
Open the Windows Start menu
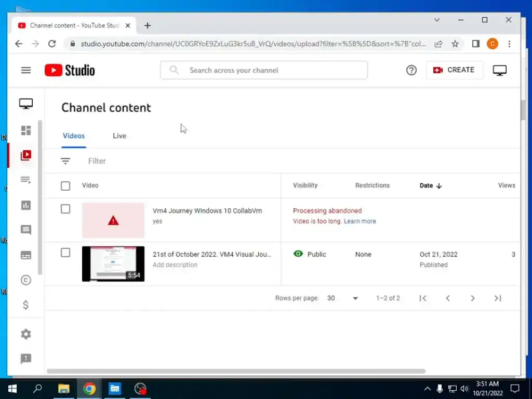tap(12, 389)
